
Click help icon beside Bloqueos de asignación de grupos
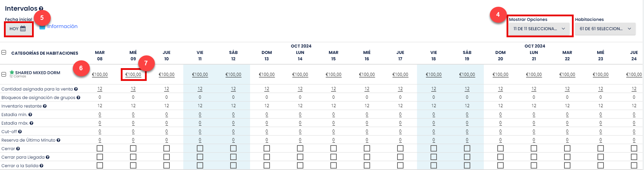point(79,98)
